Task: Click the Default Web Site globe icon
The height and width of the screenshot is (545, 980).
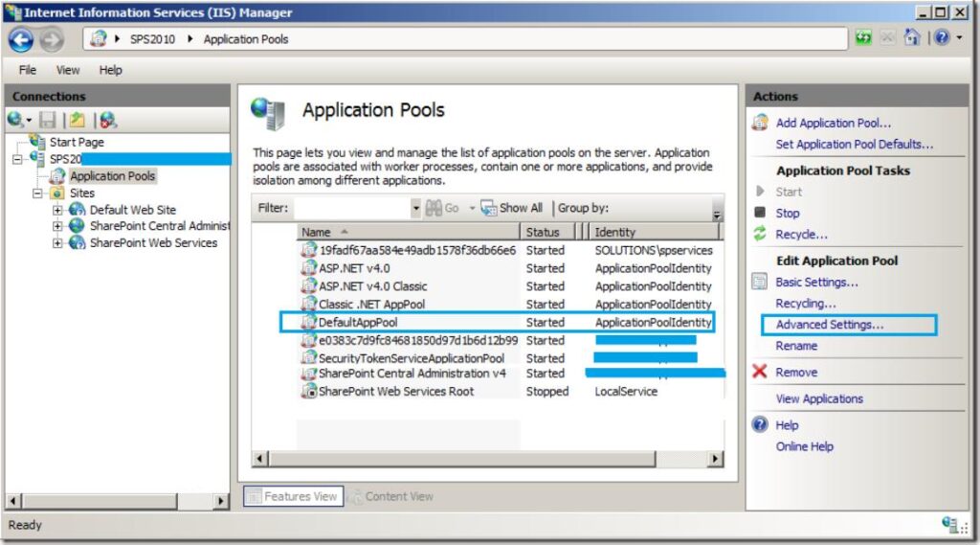Action: [77, 210]
